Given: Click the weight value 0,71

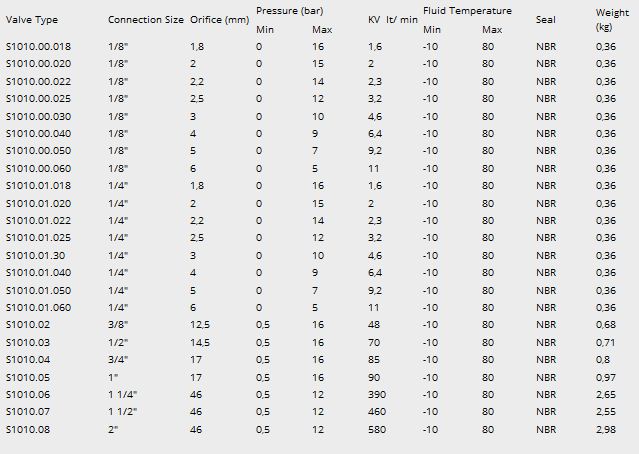Looking at the screenshot, I should pos(606,342).
